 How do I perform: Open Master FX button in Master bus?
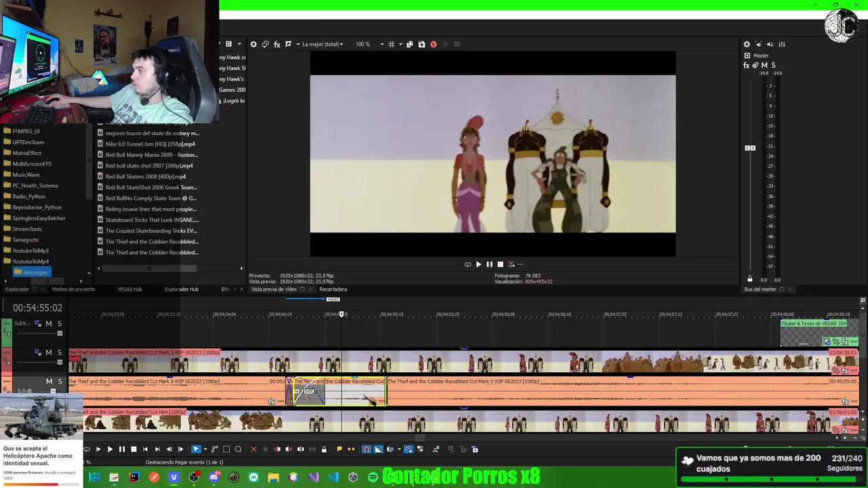click(x=747, y=65)
